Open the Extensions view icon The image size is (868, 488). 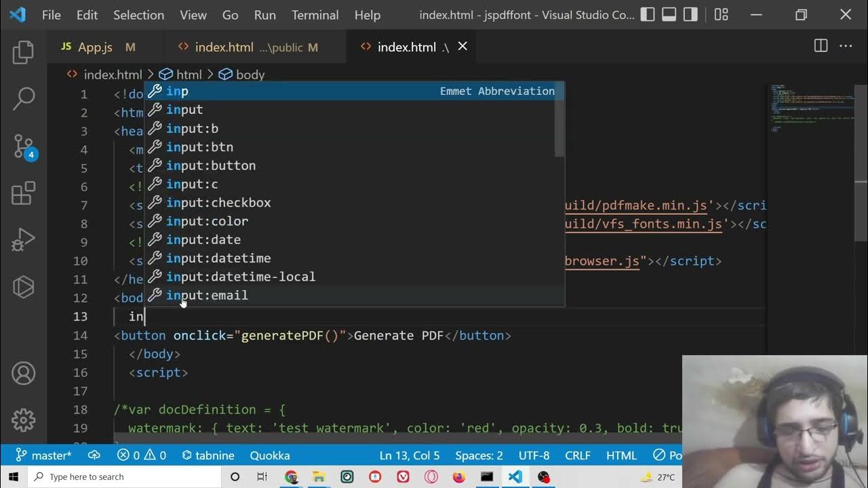point(23,193)
